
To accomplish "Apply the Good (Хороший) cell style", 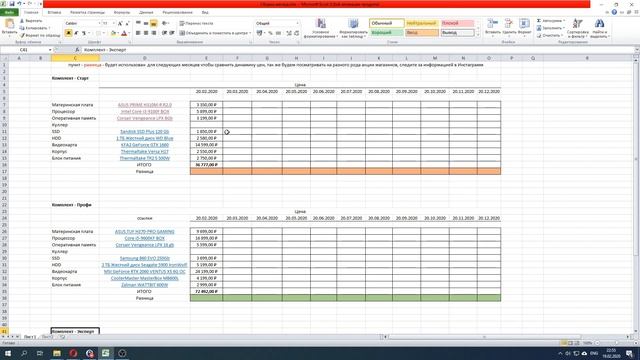I will click(x=387, y=33).
